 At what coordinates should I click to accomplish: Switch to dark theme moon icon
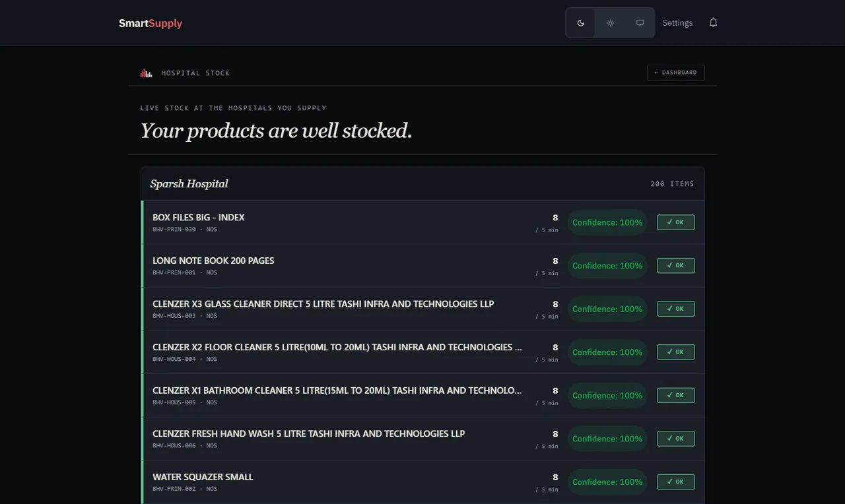tap(580, 23)
